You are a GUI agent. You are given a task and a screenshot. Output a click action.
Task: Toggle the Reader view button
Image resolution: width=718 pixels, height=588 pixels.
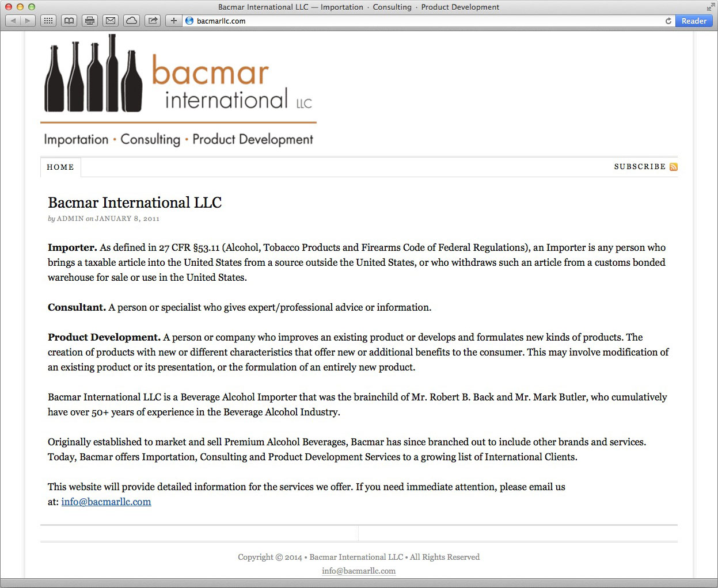point(693,21)
